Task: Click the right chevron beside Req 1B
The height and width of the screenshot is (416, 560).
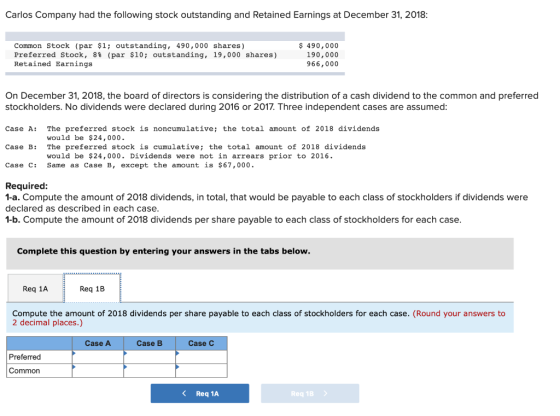Action: [x=325, y=394]
